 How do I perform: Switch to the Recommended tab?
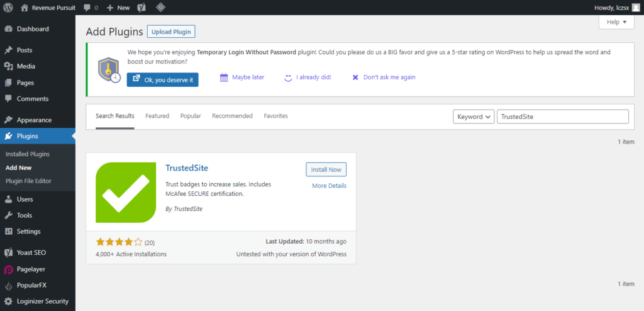pos(233,116)
